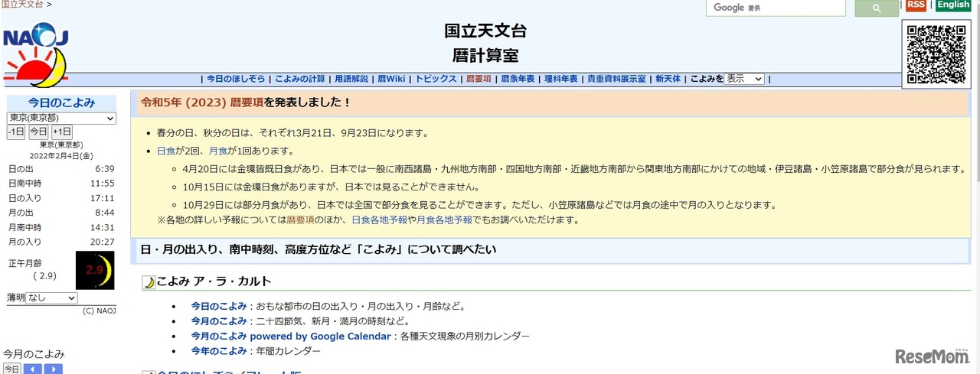Open 今月のこよみ powered by Google Calendar
Image resolution: width=980 pixels, height=374 pixels.
(290, 337)
